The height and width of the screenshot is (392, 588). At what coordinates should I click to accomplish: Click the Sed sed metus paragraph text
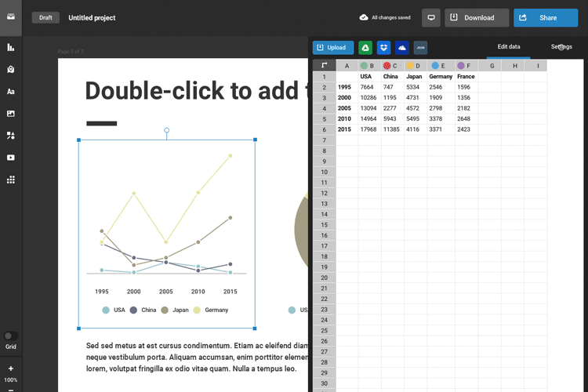[x=197, y=358]
